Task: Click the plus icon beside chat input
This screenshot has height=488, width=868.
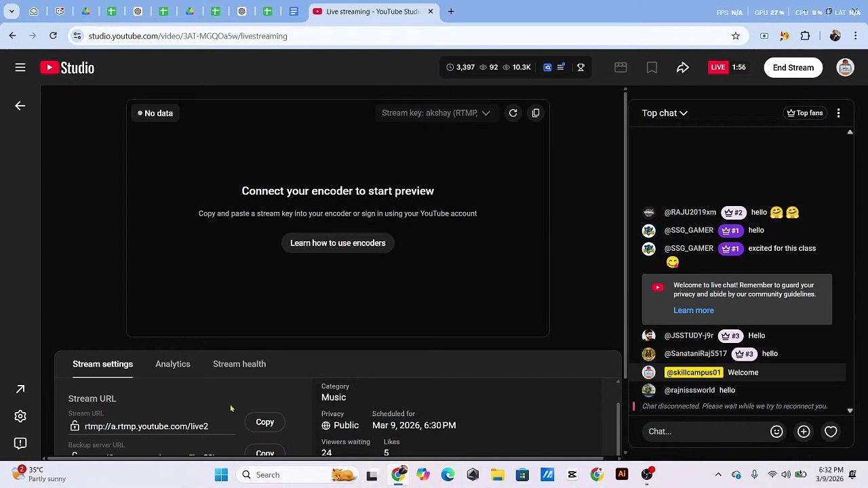Action: coord(804,432)
